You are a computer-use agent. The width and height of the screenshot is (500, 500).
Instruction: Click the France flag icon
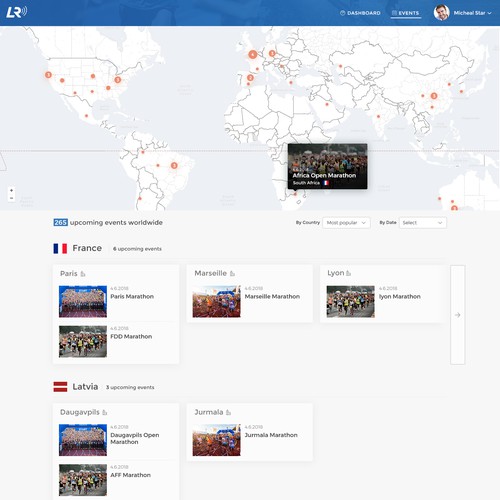click(x=60, y=248)
